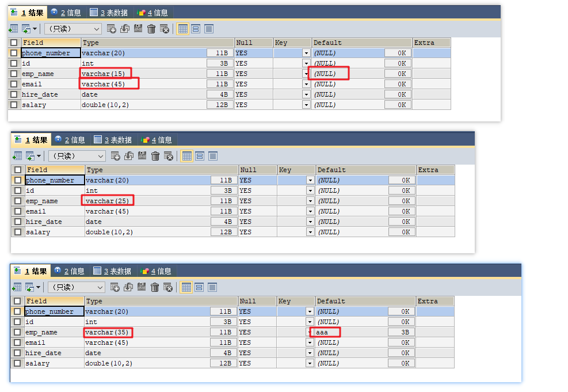Viewport: 568px width, 392px height.
Task: Open Key dropdown for id in middle panel
Action: click(310, 191)
